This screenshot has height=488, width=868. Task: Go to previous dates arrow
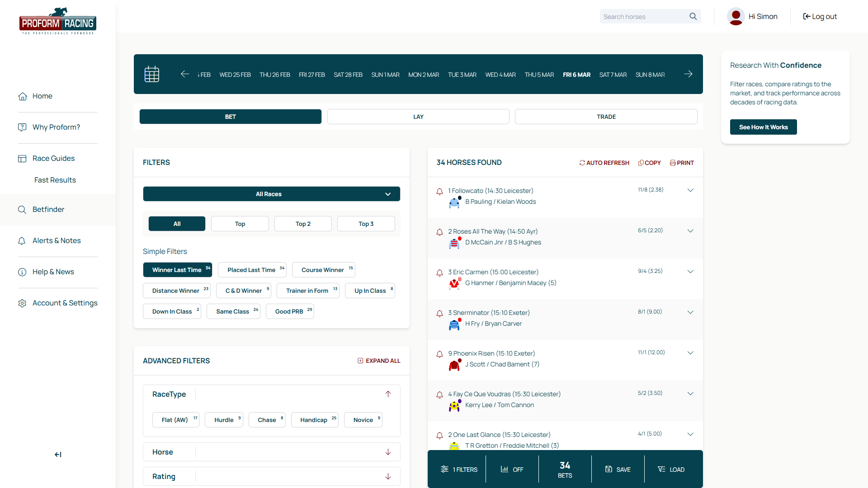(x=184, y=74)
